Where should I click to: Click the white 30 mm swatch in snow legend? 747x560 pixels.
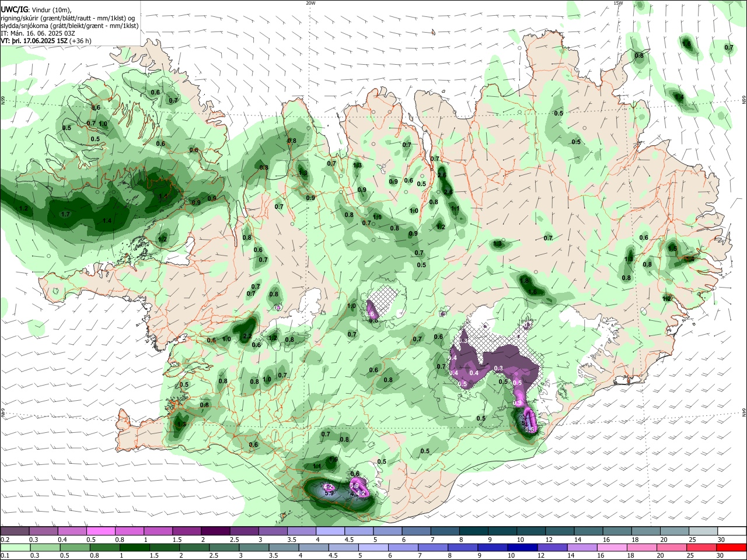tap(731, 531)
